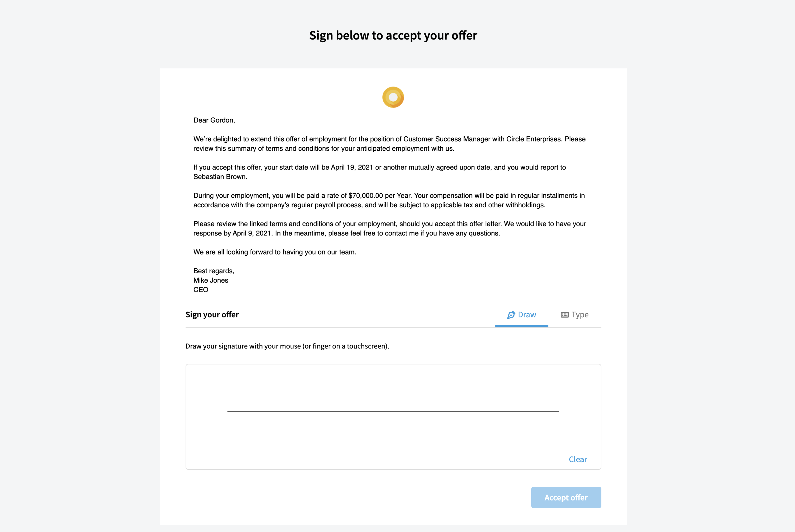Click the Accept offer button

(566, 497)
